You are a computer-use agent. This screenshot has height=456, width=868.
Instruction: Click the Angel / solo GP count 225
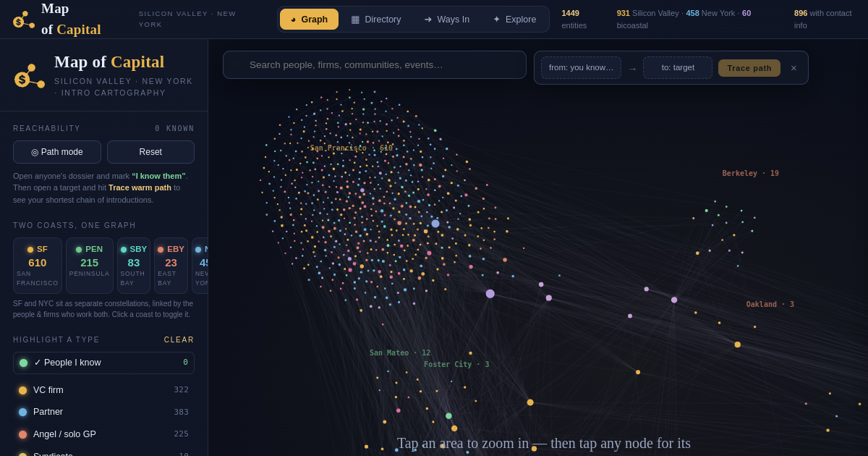point(181,434)
